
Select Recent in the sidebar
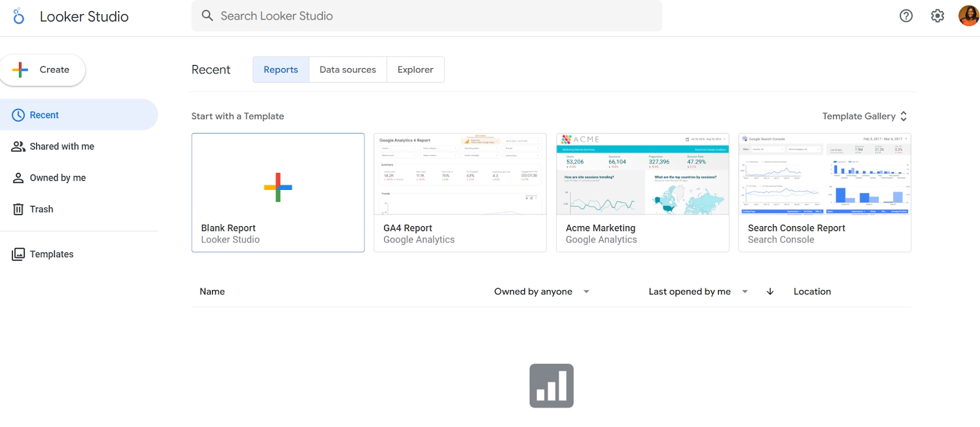click(79, 115)
